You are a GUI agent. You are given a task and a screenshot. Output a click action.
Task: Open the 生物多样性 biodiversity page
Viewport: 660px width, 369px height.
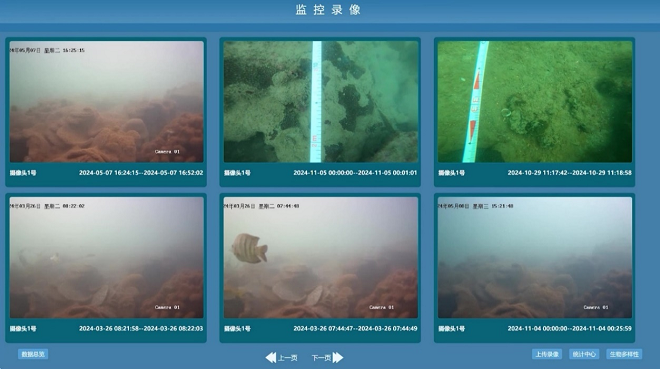(624, 354)
